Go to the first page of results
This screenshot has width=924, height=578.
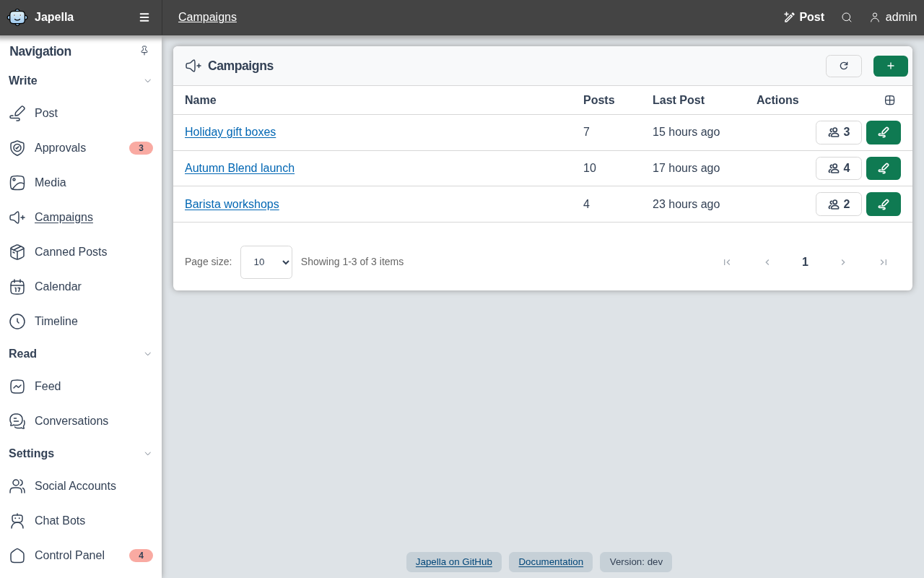(x=727, y=262)
